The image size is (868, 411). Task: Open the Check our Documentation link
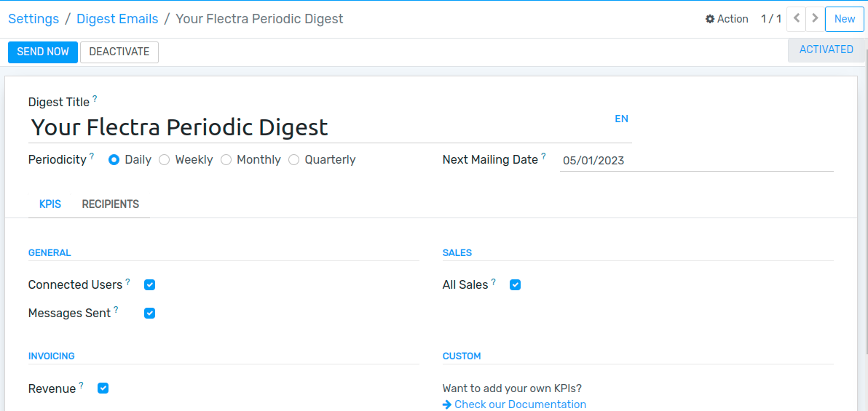tap(514, 404)
